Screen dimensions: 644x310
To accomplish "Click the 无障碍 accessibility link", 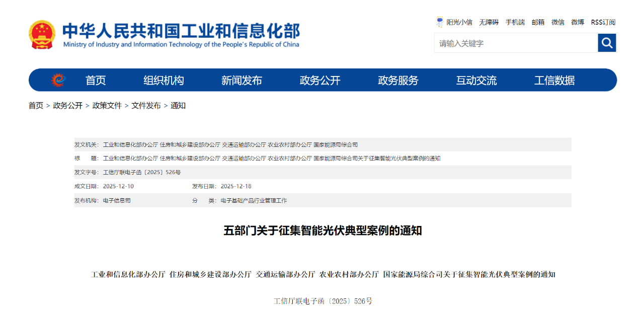I will [489, 22].
